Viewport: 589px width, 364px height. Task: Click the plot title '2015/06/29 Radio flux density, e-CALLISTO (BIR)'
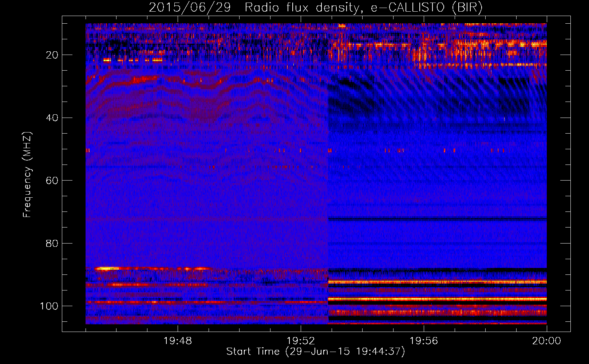316,7
